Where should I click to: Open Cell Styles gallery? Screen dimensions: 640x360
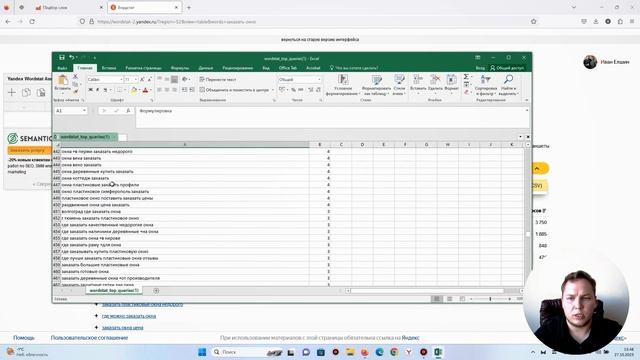tap(399, 85)
